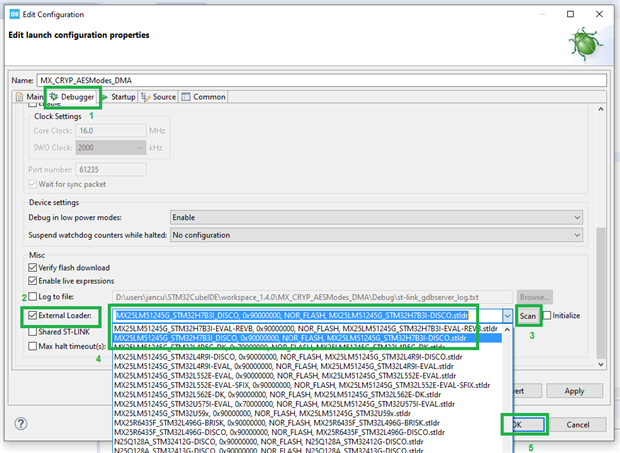Maximize the Edit Configuration window

570,14
